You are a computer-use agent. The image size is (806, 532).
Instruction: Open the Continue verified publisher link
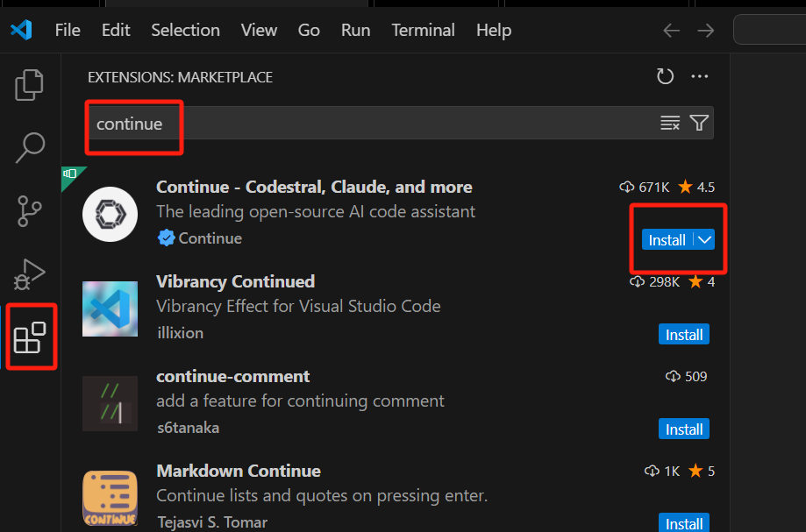(210, 238)
